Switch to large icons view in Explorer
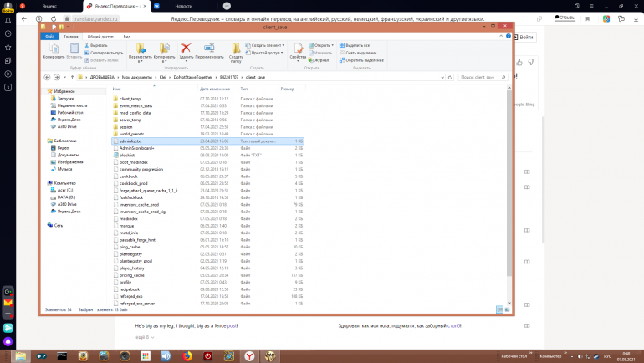Screen dimensions: 644x363 507,309
